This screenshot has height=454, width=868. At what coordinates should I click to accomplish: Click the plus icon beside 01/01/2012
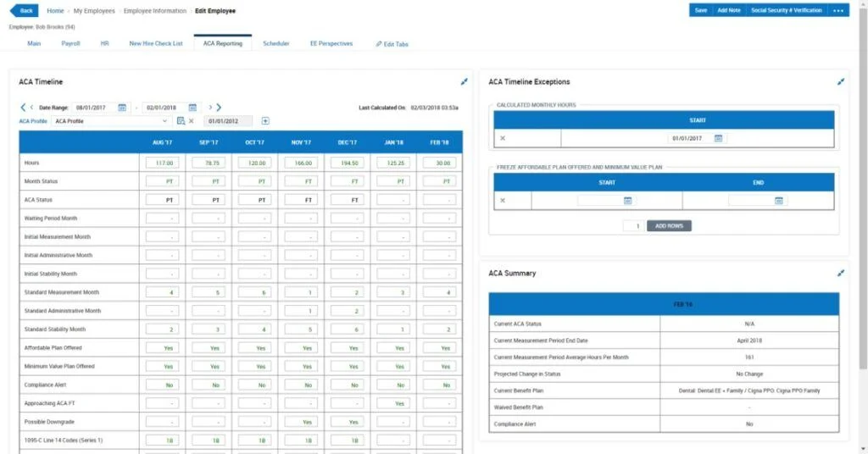(x=265, y=121)
